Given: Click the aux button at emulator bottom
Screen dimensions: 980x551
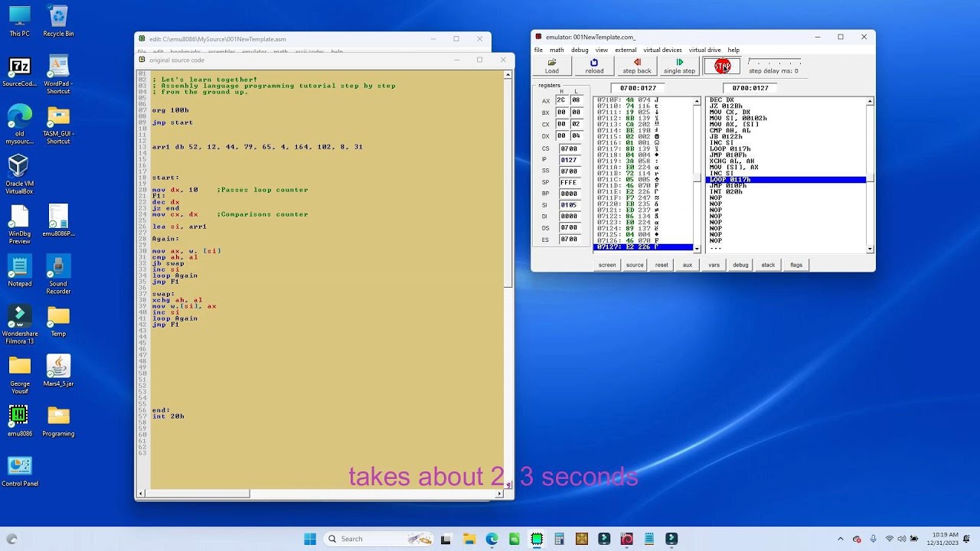Looking at the screenshot, I should pyautogui.click(x=688, y=265).
